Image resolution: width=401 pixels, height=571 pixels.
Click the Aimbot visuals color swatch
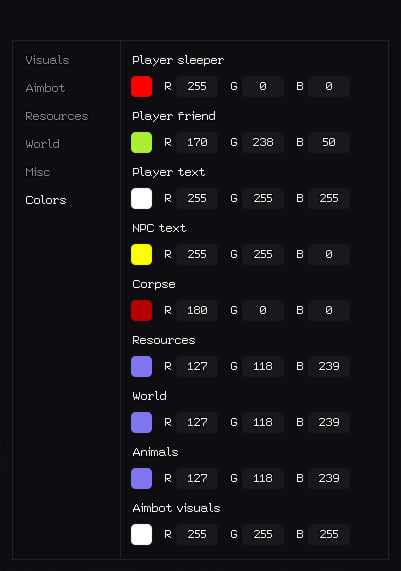click(x=141, y=534)
